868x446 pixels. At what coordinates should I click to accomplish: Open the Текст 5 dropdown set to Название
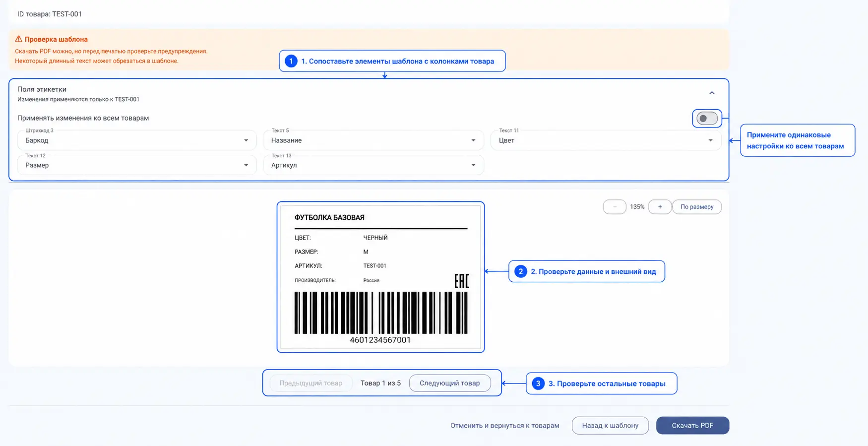[x=373, y=140]
